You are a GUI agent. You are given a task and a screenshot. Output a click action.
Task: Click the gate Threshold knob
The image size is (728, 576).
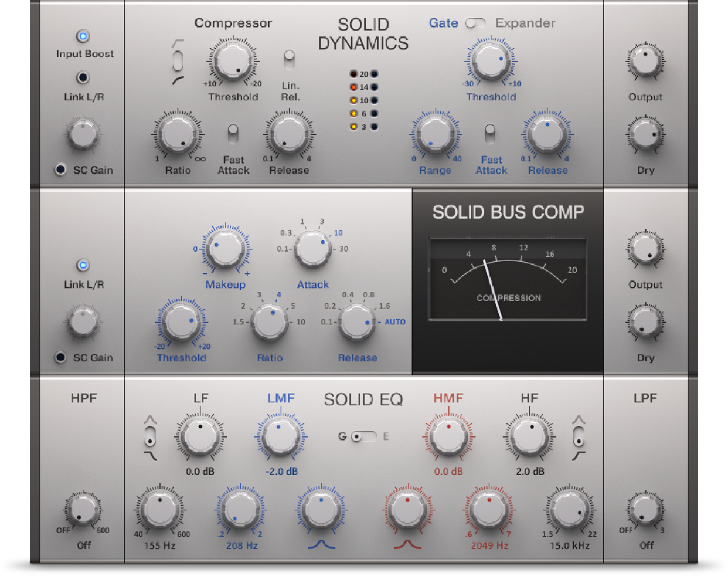(491, 60)
